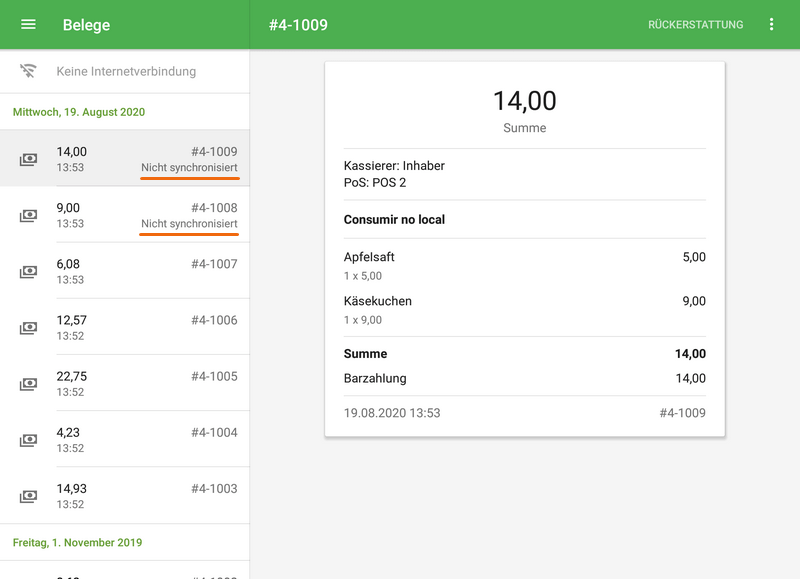Click cash icon for receipt #4-1006
This screenshot has width=800, height=579.
(x=28, y=327)
